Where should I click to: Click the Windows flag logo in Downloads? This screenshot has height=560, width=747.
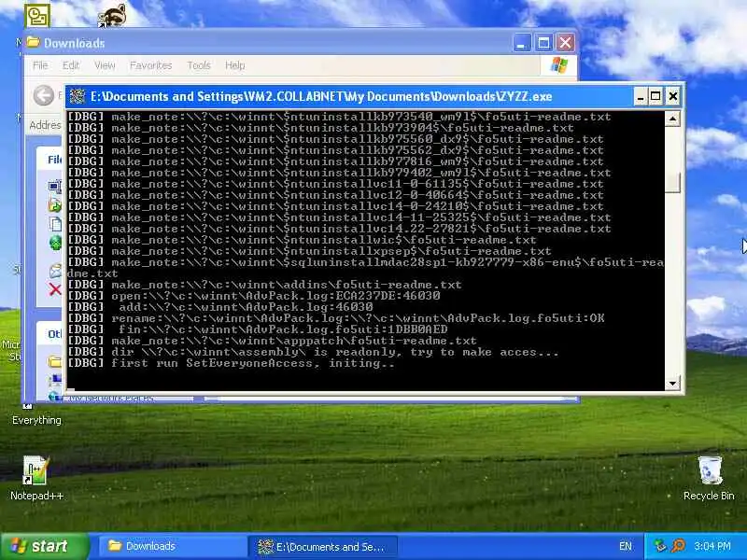[x=558, y=65]
